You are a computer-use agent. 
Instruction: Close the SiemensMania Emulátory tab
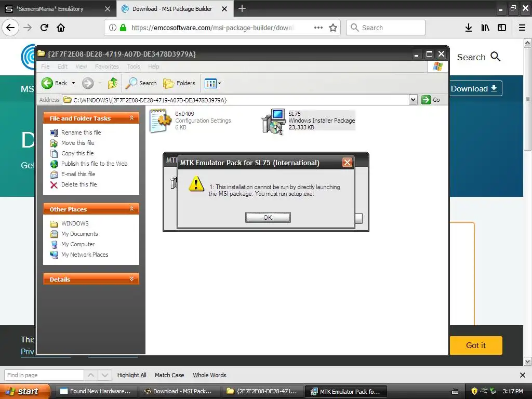107,9
